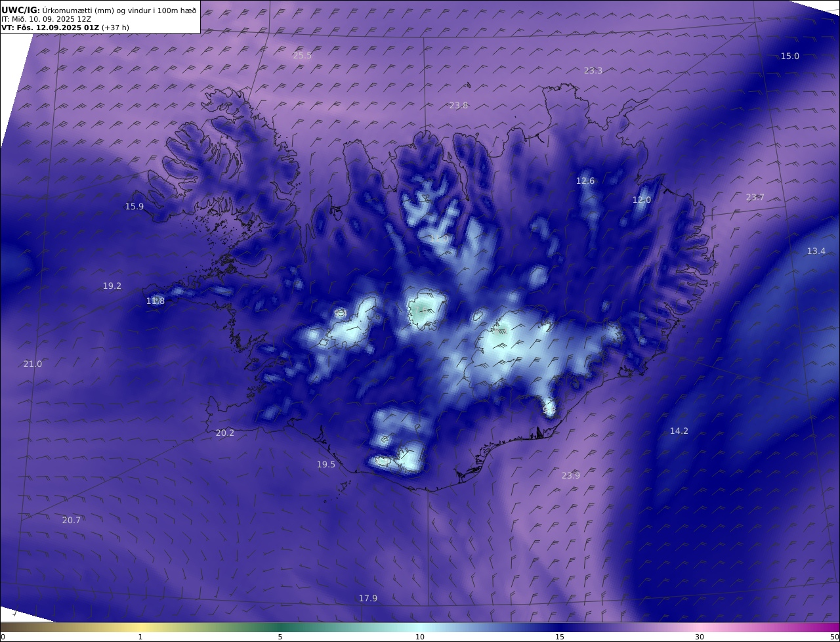This screenshot has width=840, height=642.
Task: Click the 15.9 value label
Action: [135, 207]
